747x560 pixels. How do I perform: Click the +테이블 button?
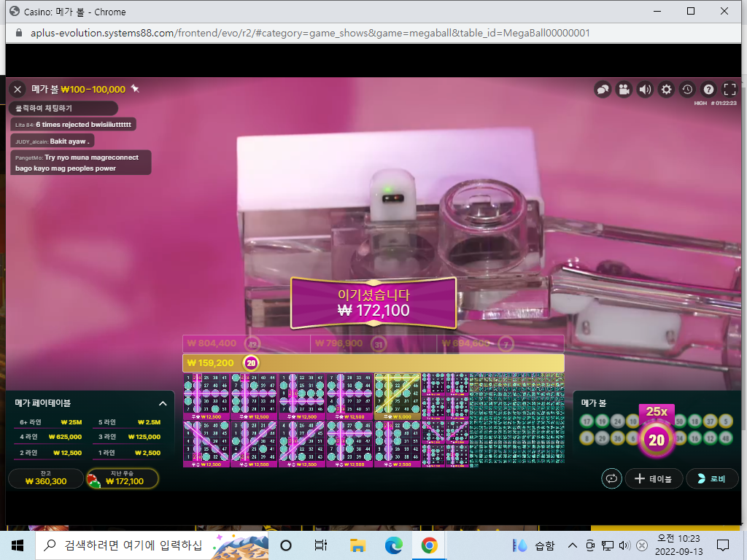tap(654, 478)
